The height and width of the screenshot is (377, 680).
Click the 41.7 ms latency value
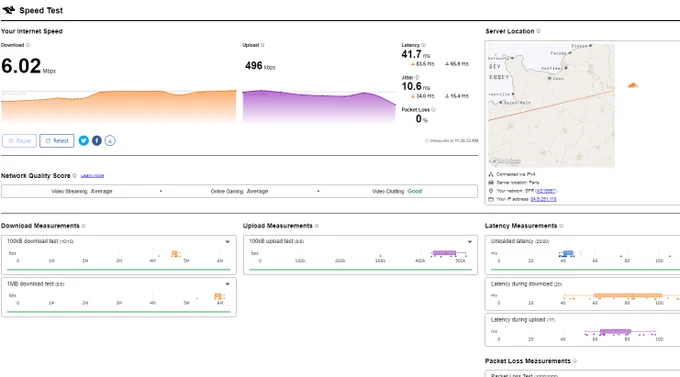point(415,54)
